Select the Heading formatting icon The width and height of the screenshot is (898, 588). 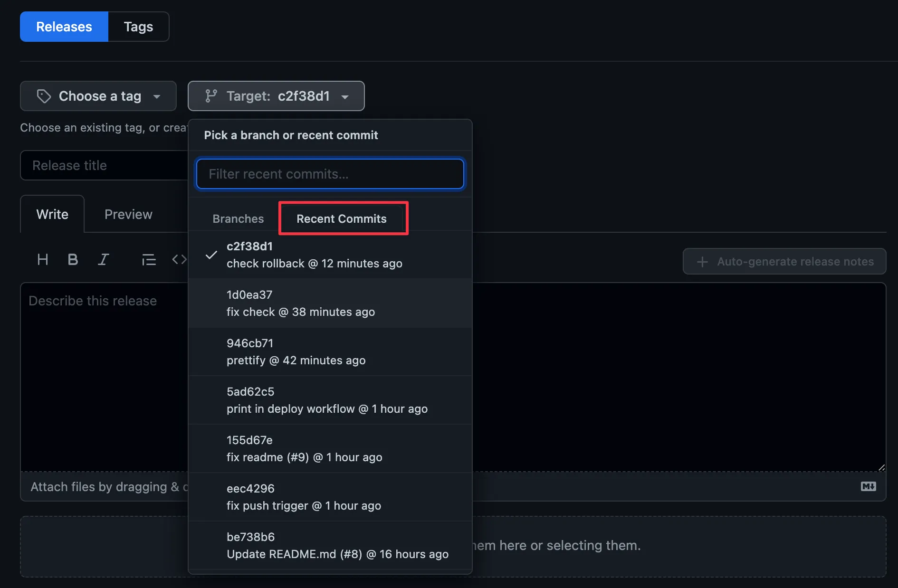pos(42,259)
